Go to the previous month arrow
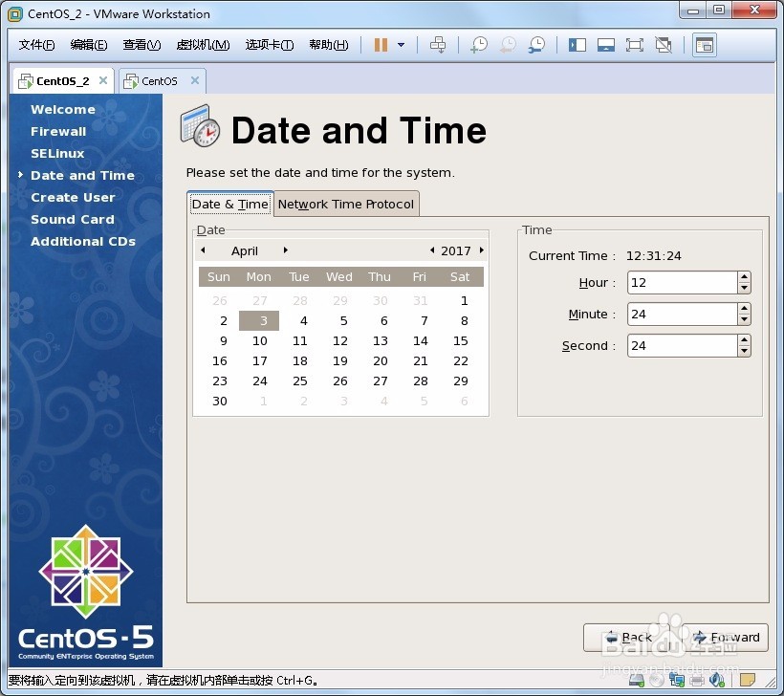This screenshot has width=784, height=696. 203,250
